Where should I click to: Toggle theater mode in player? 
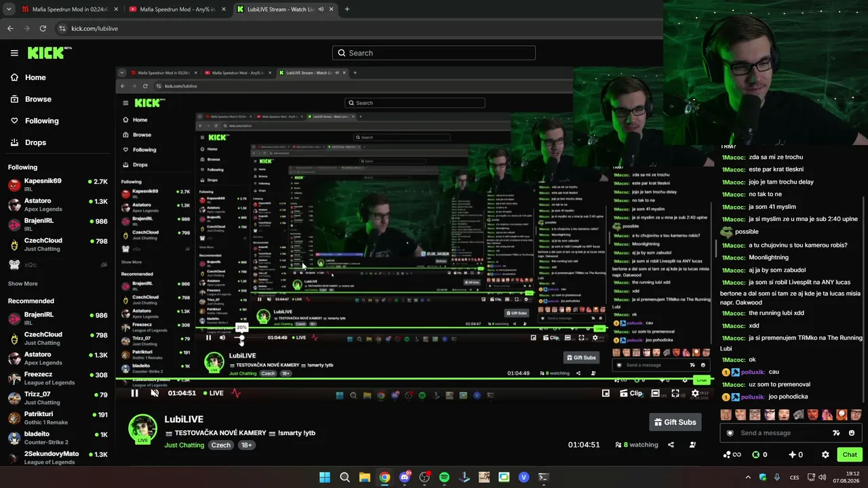click(x=656, y=393)
